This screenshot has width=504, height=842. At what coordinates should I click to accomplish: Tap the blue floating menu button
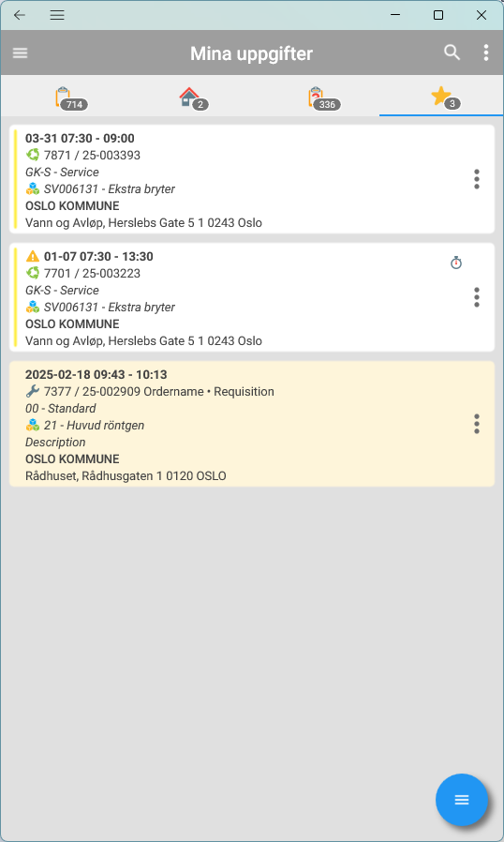(462, 800)
